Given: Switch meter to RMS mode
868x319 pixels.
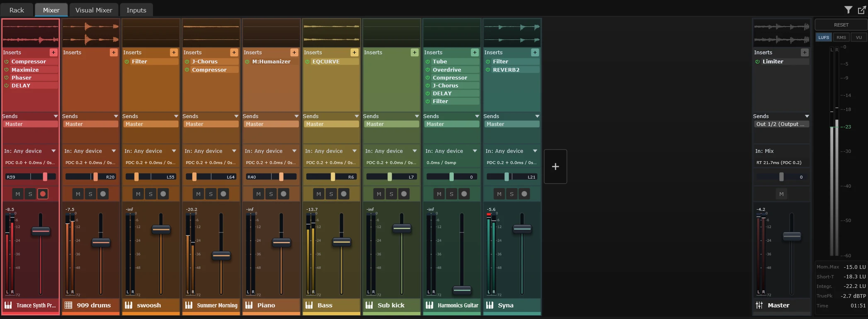Looking at the screenshot, I should tap(841, 37).
